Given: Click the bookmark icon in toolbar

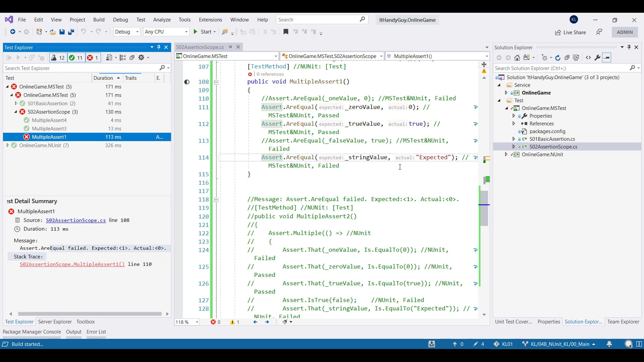Looking at the screenshot, I should point(286,32).
